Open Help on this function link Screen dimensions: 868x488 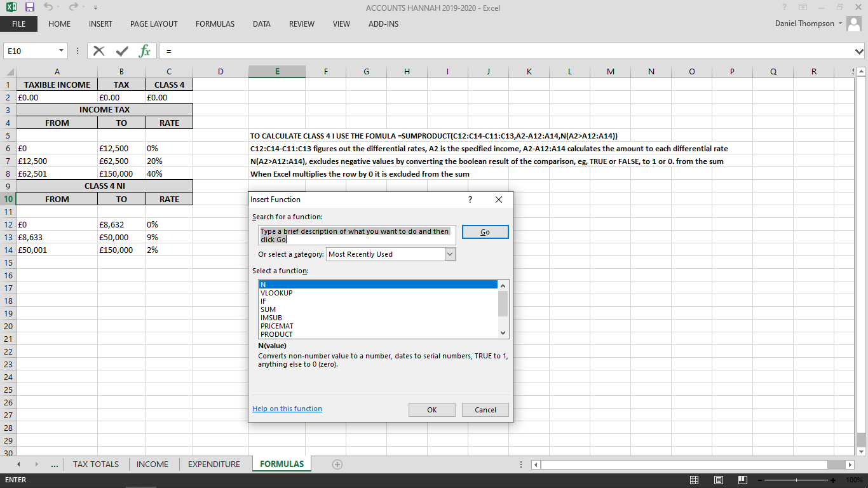(x=287, y=409)
